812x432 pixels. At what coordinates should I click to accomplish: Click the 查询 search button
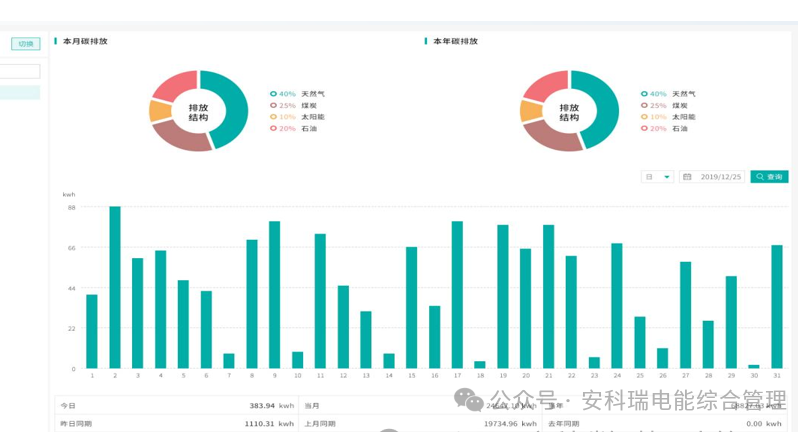(769, 177)
